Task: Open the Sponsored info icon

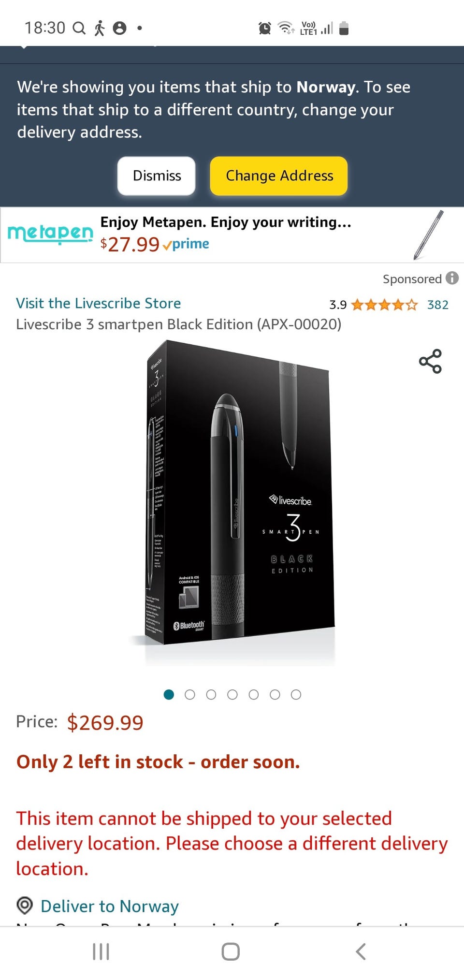Action: pos(452,278)
